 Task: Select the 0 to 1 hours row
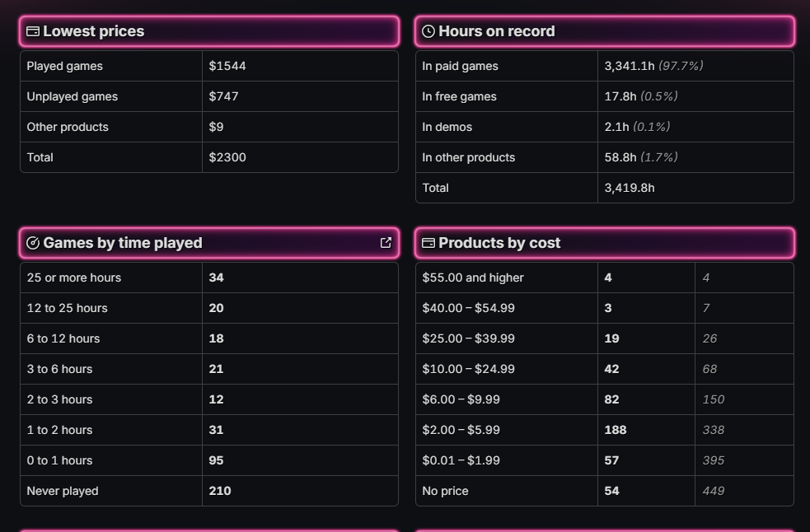(x=209, y=460)
